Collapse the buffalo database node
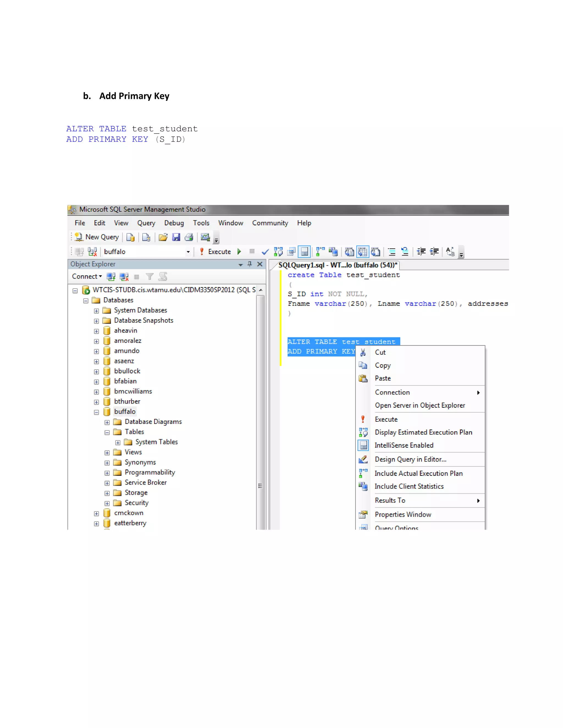The image size is (563, 728). pyautogui.click(x=96, y=412)
